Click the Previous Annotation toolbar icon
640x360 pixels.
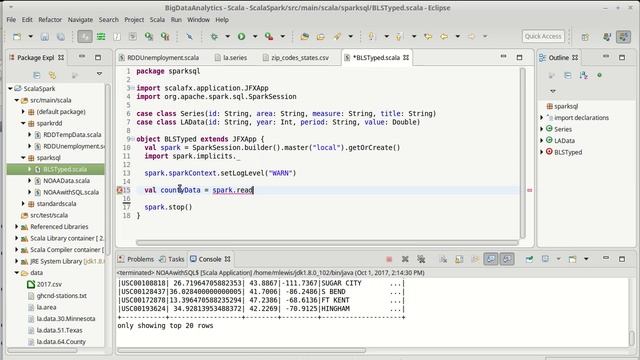[x=399, y=36]
